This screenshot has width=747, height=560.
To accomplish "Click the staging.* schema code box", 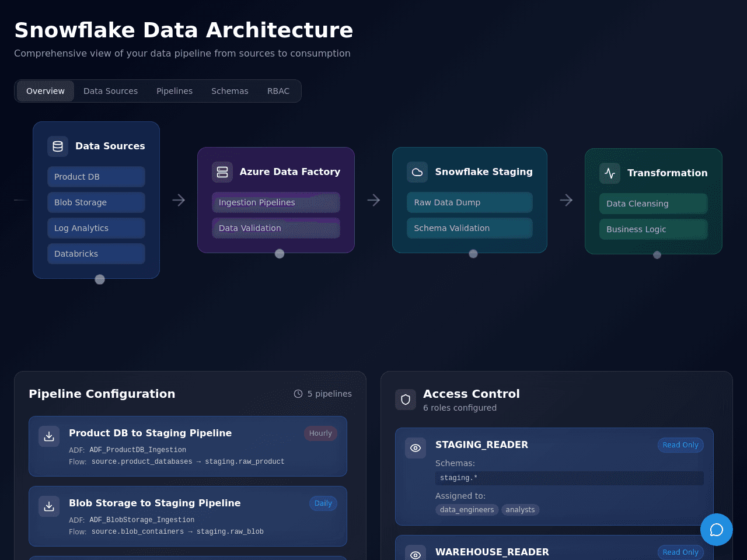I will 570,478.
